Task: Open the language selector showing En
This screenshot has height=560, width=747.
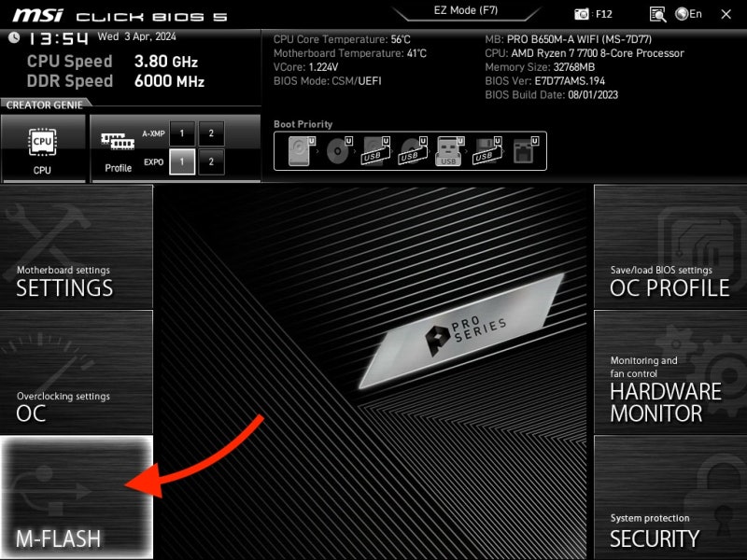Action: pyautogui.click(x=689, y=12)
